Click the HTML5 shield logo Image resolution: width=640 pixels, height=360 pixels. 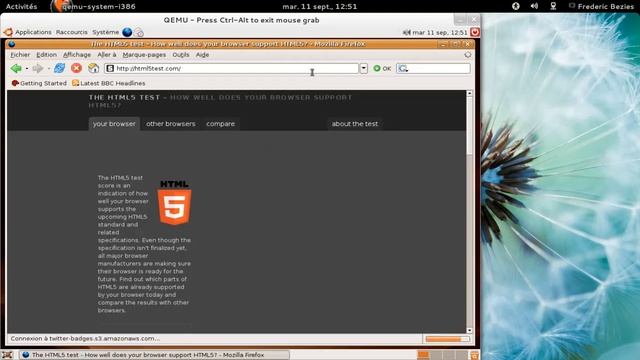point(174,202)
